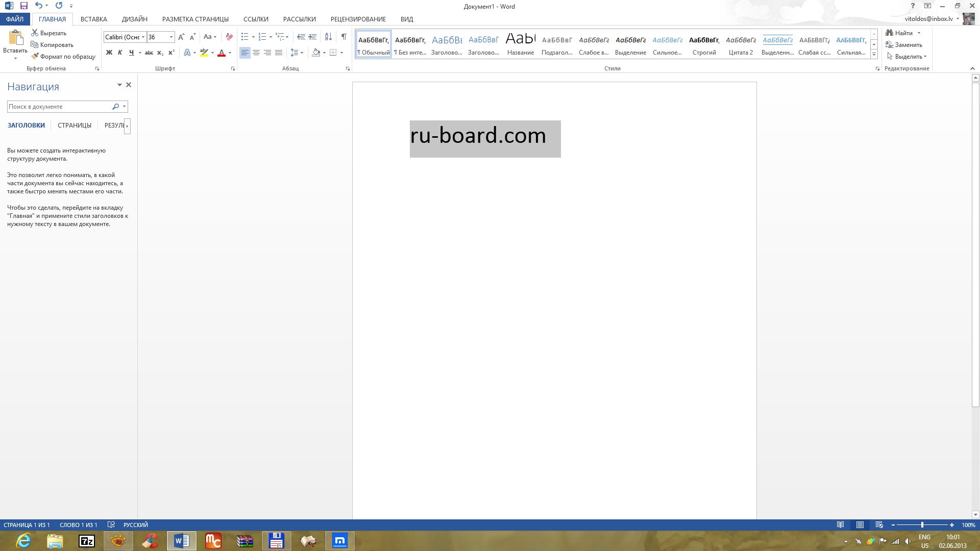980x551 pixels.
Task: Click the Save icon in quick access toolbar
Action: (x=23, y=6)
